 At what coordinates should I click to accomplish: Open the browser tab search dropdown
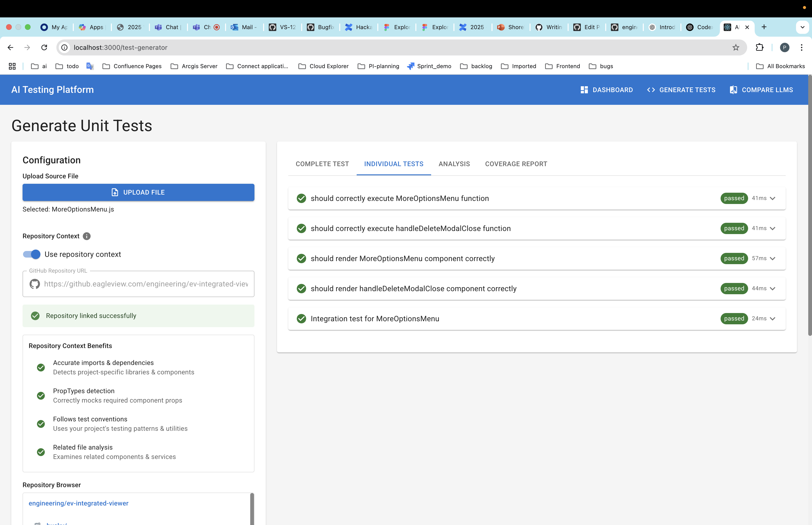click(802, 27)
